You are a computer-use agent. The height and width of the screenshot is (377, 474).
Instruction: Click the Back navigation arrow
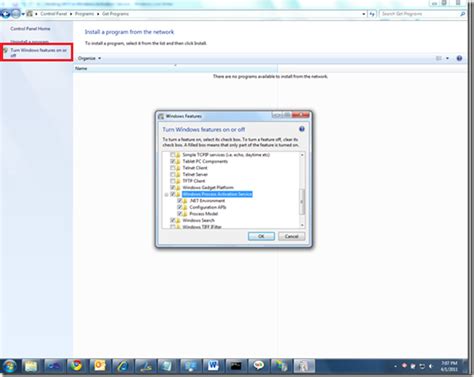tap(6, 14)
